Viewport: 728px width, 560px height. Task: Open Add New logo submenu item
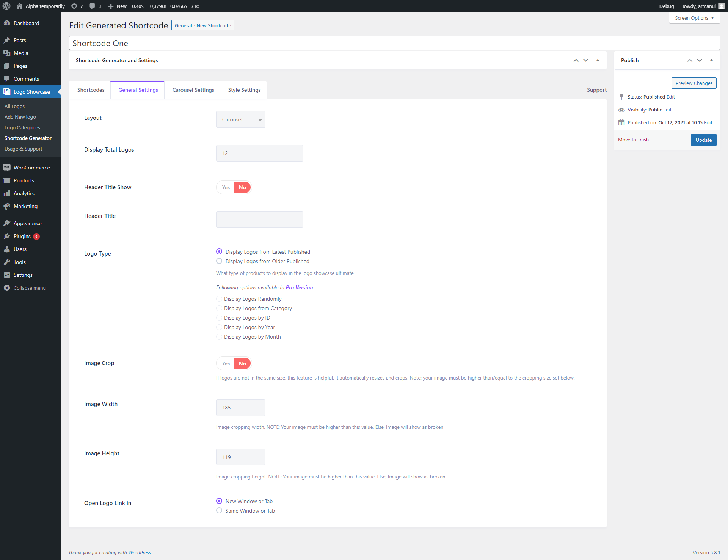[20, 117]
